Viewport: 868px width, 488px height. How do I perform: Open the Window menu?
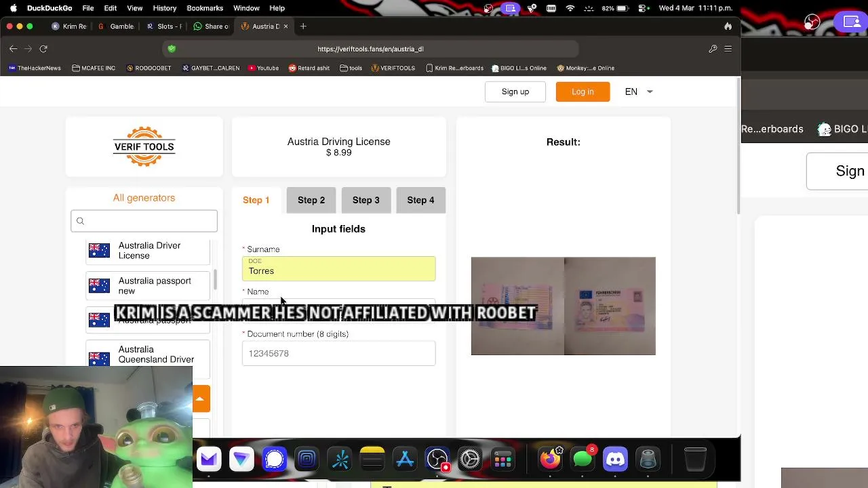246,8
